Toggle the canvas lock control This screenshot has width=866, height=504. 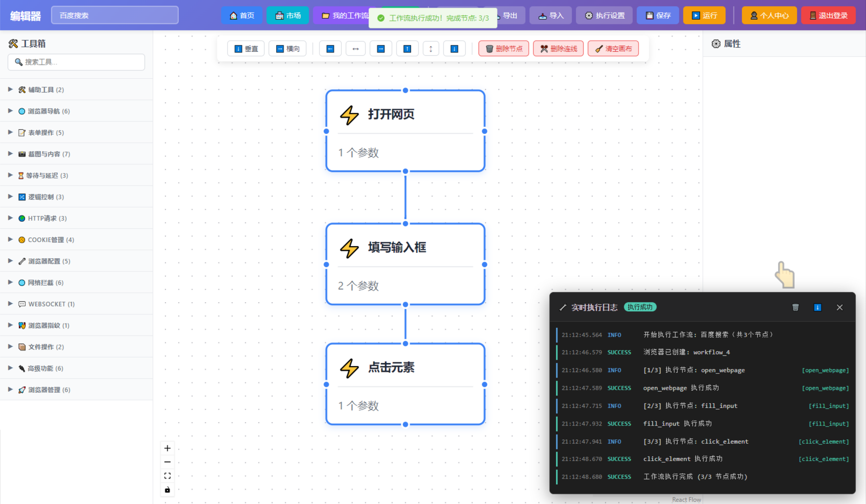167,490
